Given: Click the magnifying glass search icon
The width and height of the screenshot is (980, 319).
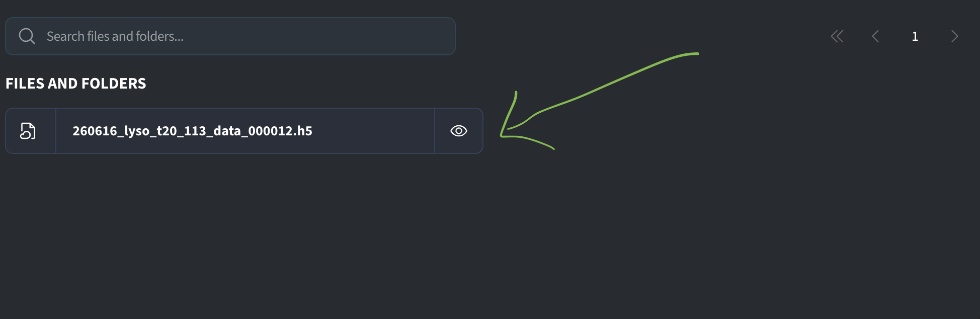Looking at the screenshot, I should click(27, 36).
